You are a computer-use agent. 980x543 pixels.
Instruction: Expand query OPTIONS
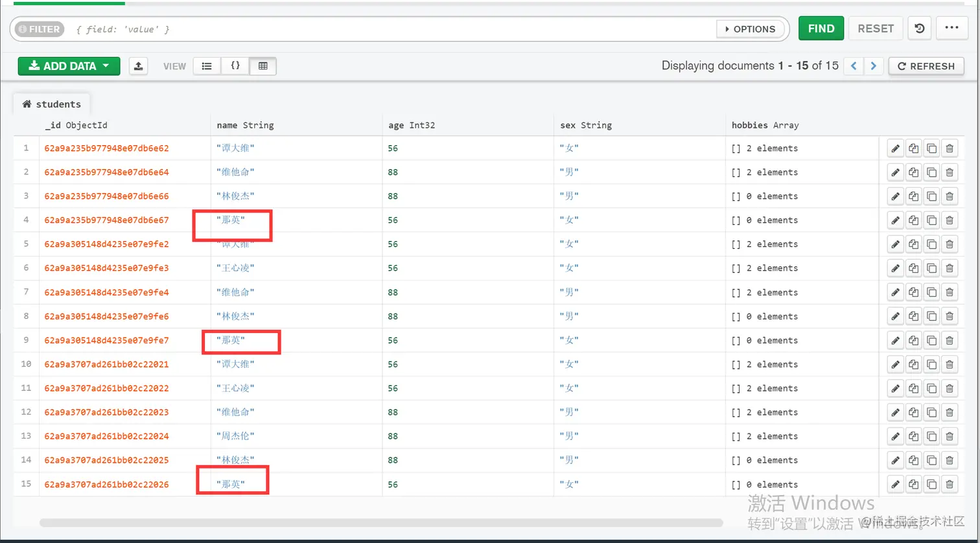750,29
